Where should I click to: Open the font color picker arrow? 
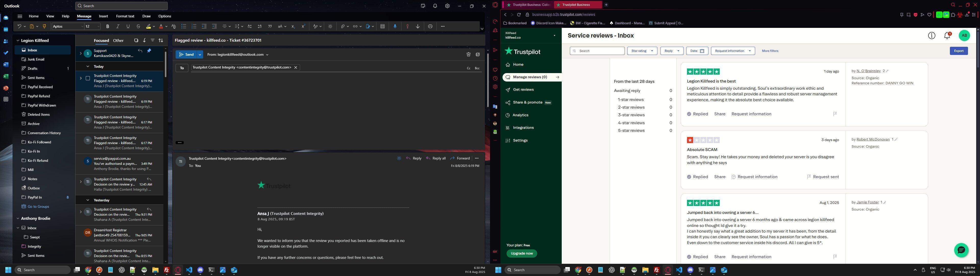click(166, 26)
